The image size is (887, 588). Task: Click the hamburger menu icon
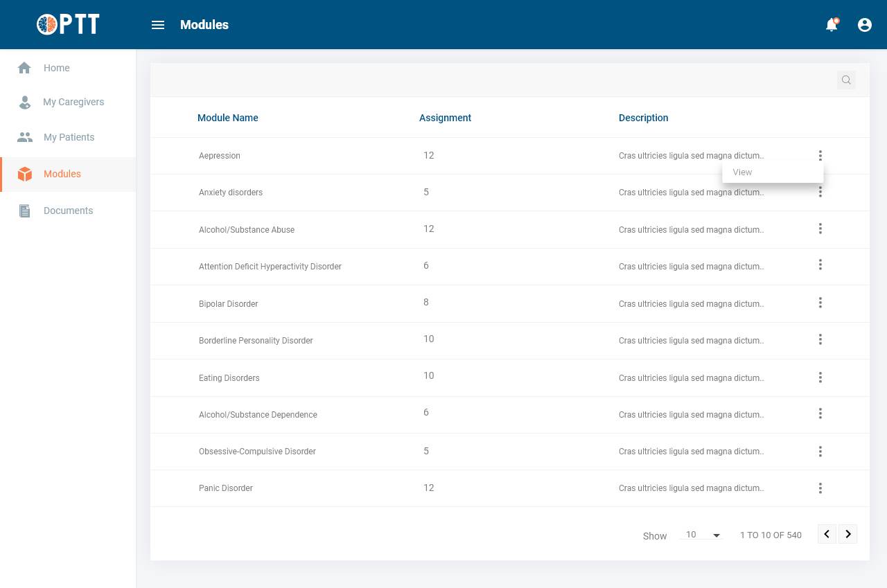click(158, 25)
